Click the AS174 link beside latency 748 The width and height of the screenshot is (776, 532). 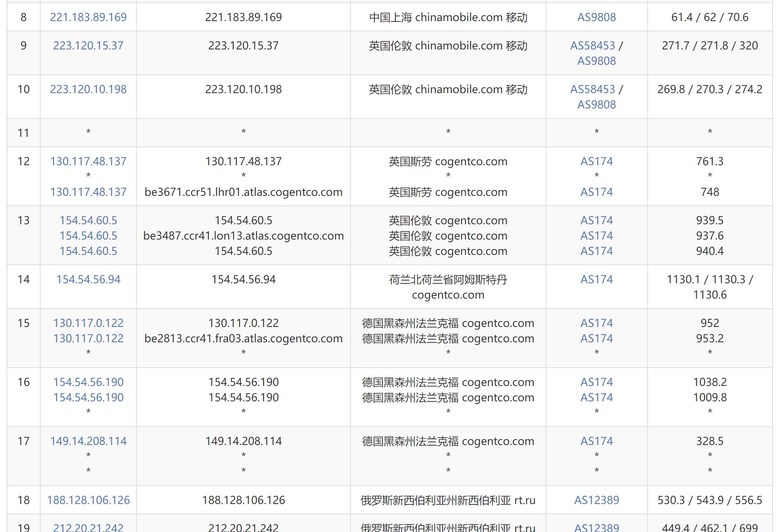pos(596,192)
